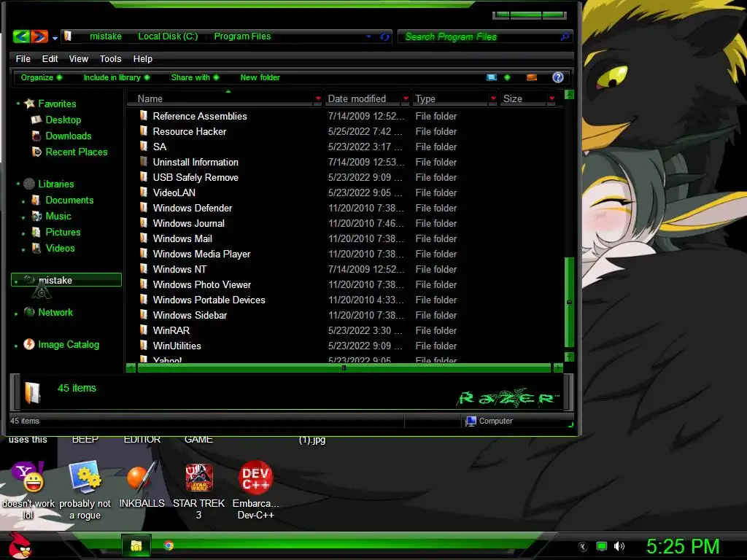Open File Explorer on the taskbar
Image resolution: width=747 pixels, height=560 pixels.
coord(136,545)
